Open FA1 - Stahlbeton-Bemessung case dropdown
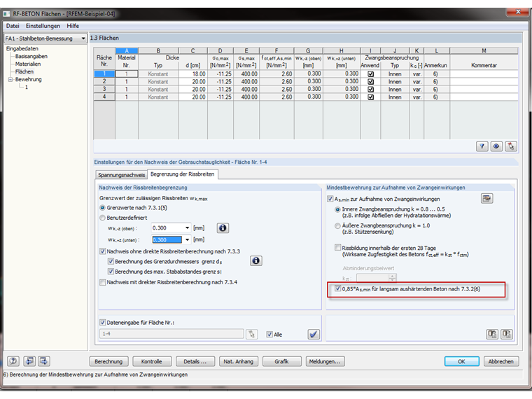Screen dimensions: 532x399 click(x=83, y=38)
